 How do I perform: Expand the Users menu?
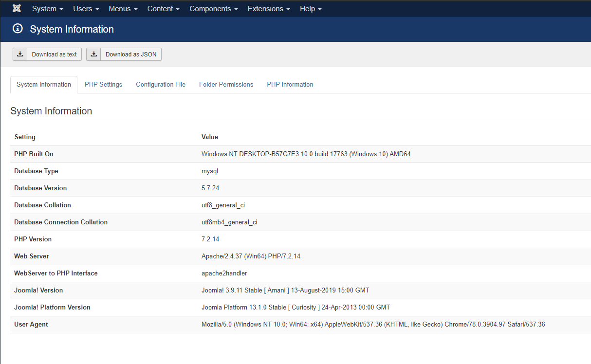point(86,9)
